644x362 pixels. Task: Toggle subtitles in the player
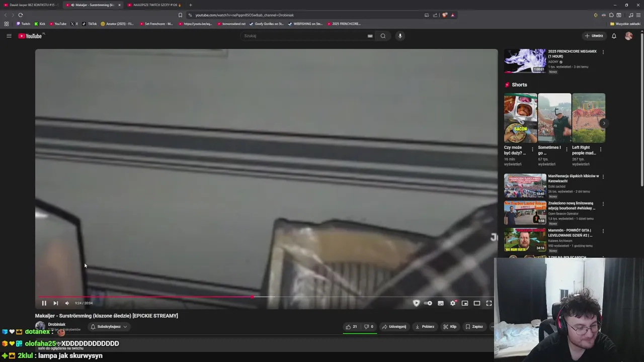tap(441, 303)
